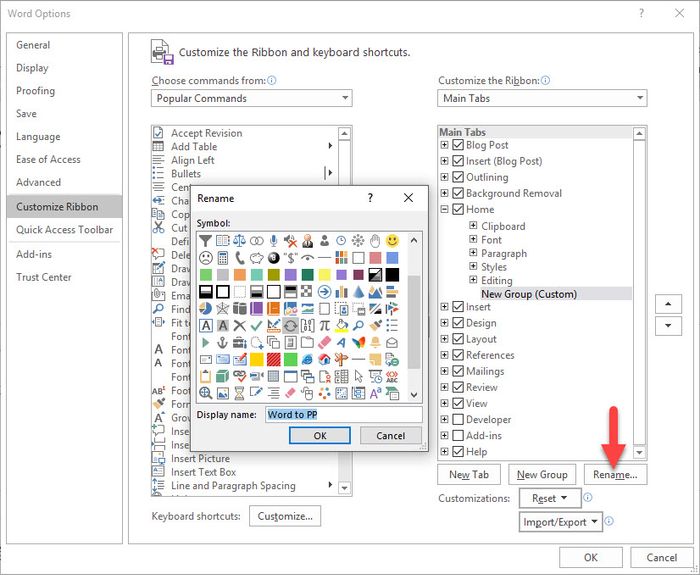Choose the house symbol

click(324, 359)
